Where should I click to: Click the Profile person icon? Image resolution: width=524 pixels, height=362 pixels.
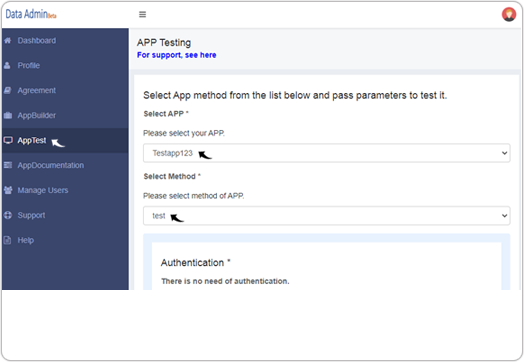[7, 66]
